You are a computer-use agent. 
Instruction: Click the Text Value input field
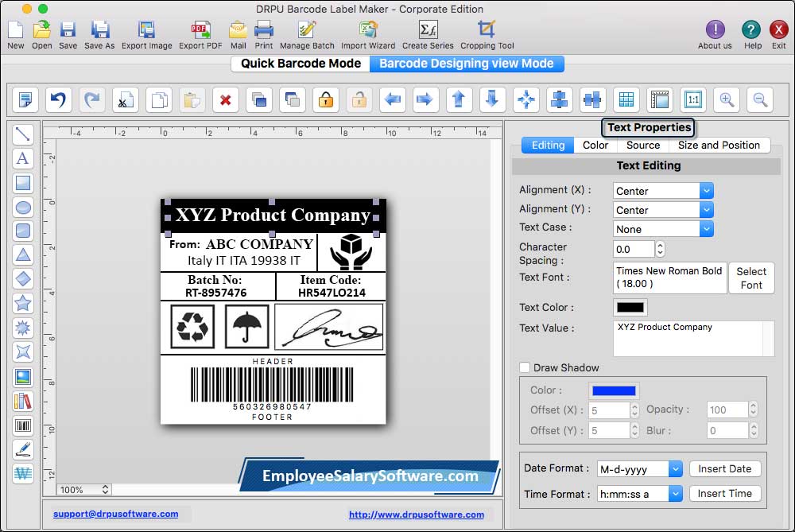click(693, 338)
